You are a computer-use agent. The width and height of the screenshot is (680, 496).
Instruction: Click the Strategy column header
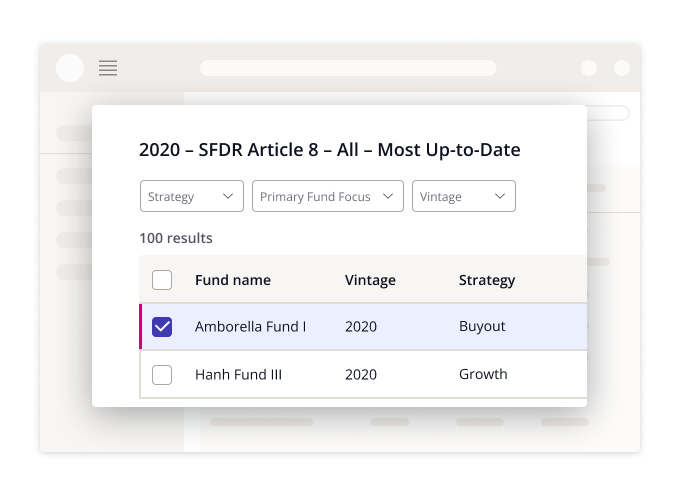click(x=487, y=280)
